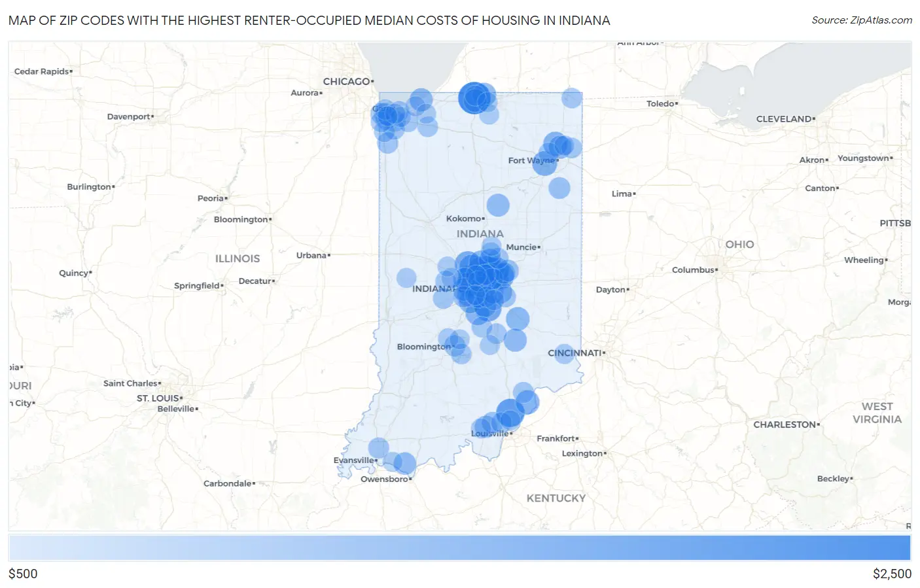The image size is (920, 588).
Task: Click the Youngstown city label
Action: coord(863,158)
